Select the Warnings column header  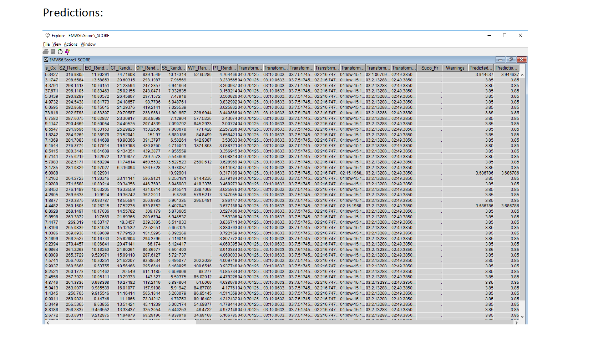point(455,67)
